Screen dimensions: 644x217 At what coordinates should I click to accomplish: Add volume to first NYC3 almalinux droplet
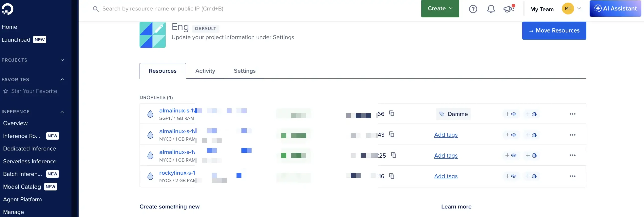pos(511,135)
